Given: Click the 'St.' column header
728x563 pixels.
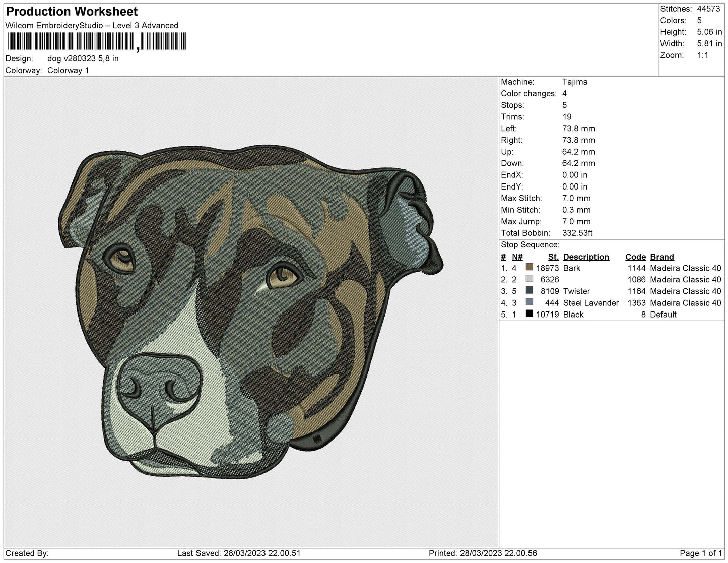Looking at the screenshot, I should pyautogui.click(x=554, y=257).
